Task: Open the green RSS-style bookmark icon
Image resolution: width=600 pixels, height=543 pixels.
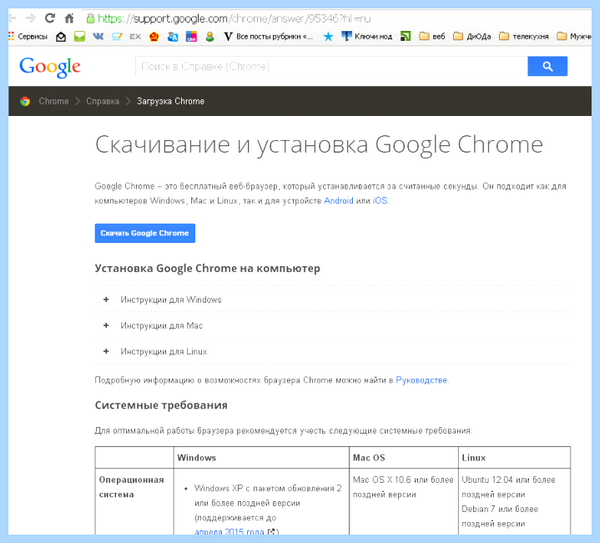Action: [x=406, y=36]
